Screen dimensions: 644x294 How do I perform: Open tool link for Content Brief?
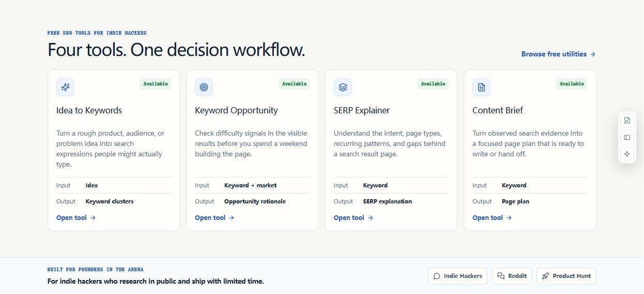click(x=492, y=218)
